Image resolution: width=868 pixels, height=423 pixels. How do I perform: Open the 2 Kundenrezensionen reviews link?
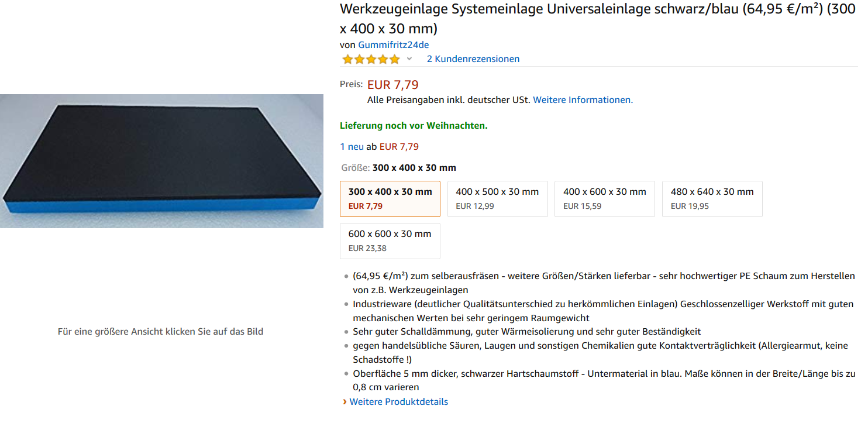473,59
